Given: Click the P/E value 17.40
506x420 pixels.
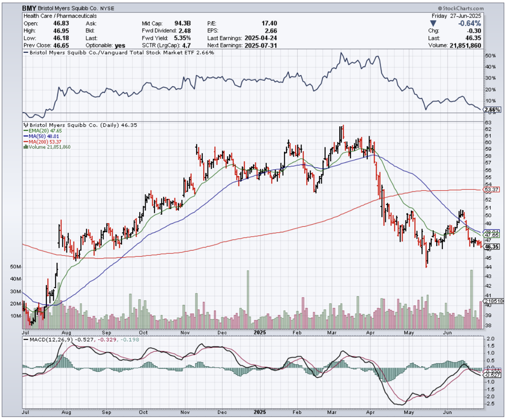Looking at the screenshot, I should pos(269,23).
